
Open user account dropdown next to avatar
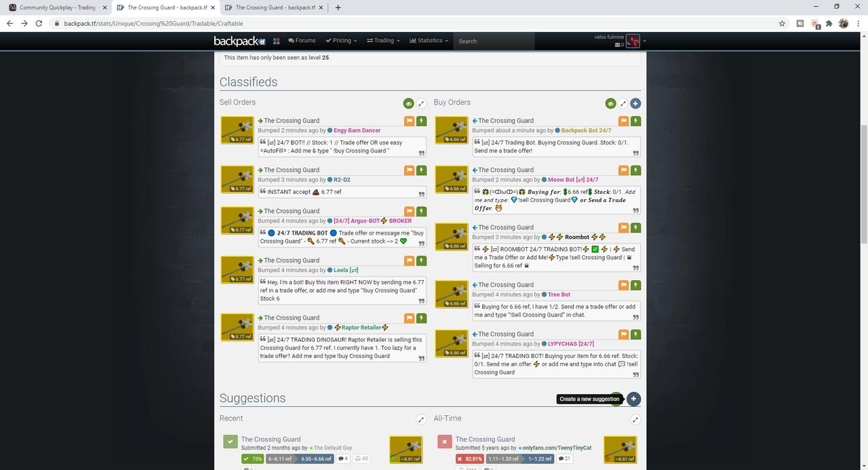click(x=644, y=41)
